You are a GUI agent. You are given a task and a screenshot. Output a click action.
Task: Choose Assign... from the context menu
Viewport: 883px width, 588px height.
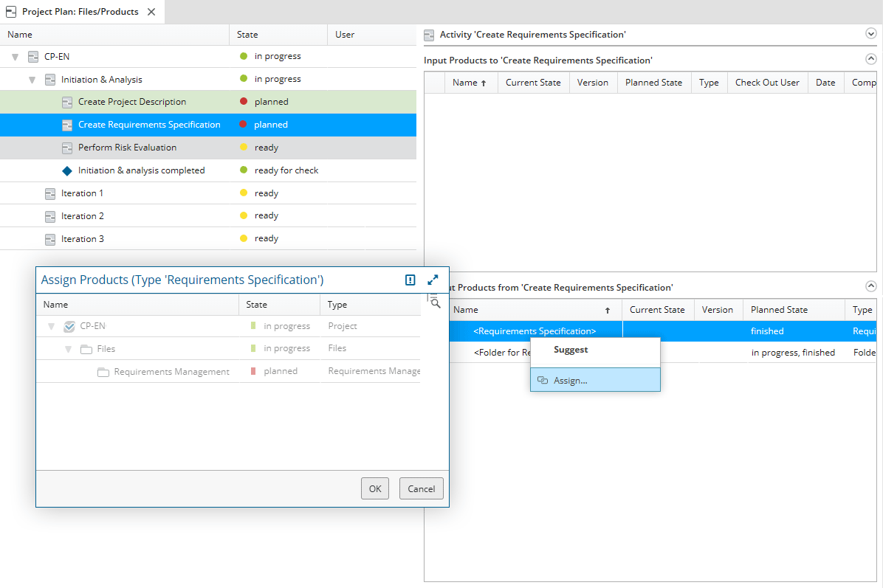pos(570,380)
